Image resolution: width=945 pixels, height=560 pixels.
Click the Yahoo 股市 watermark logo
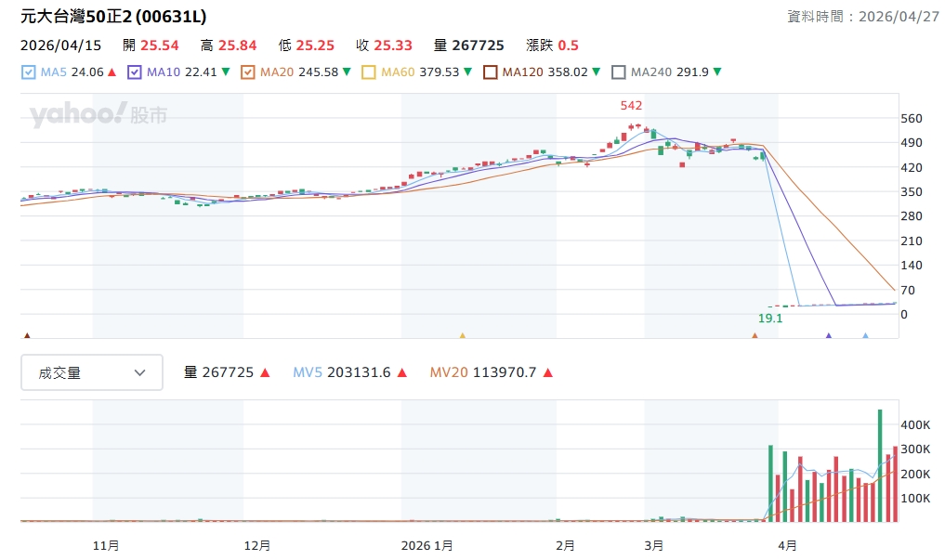[98, 114]
